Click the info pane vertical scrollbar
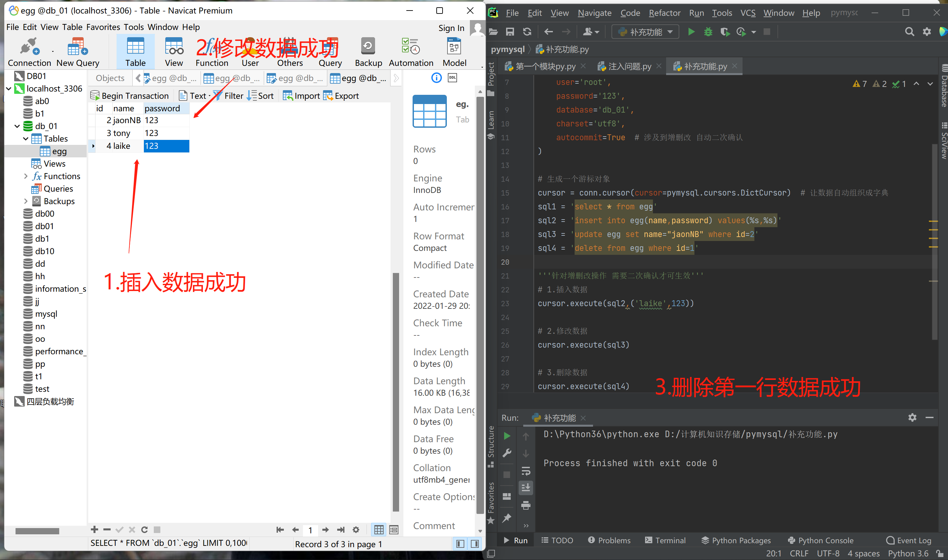948x560 pixels. [480, 302]
